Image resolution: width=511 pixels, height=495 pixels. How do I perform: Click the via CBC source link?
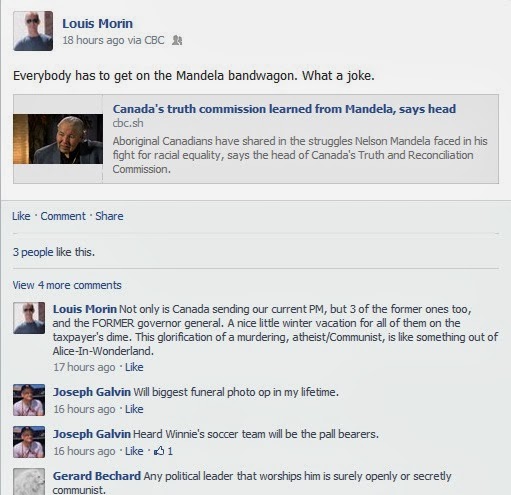click(x=154, y=40)
